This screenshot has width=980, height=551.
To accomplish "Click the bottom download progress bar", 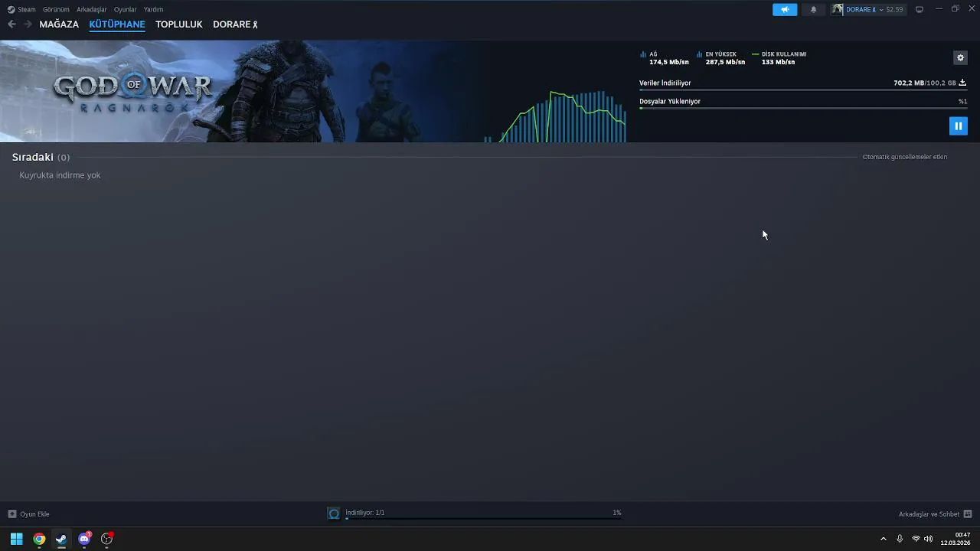I will (x=483, y=519).
